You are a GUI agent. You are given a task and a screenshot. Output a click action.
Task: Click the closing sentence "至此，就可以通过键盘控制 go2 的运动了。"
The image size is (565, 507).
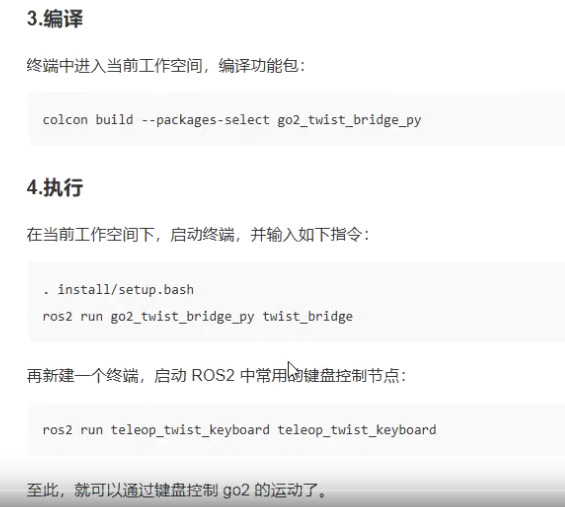tap(176, 490)
